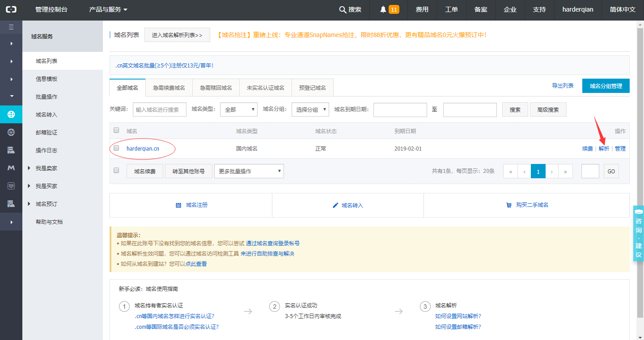Go to previous page with ‹ button
The image size is (644, 340).
tap(524, 171)
